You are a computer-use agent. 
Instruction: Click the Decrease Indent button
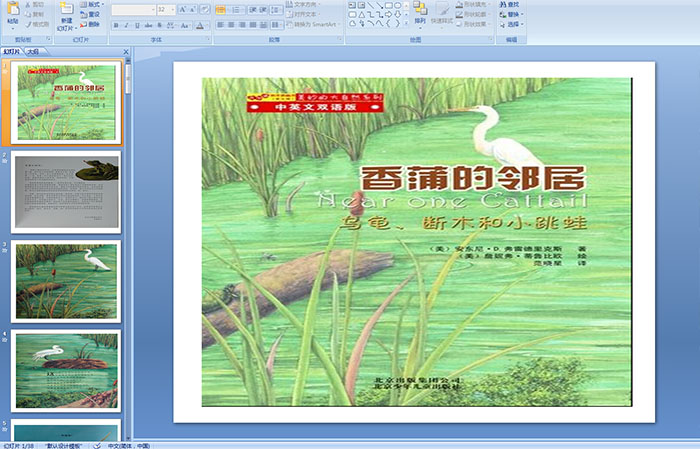(x=253, y=9)
